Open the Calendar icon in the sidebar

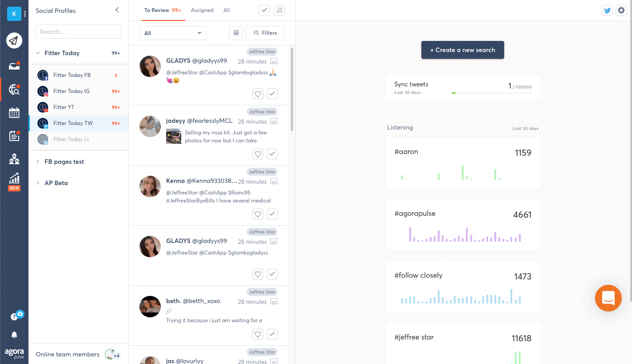(14, 113)
